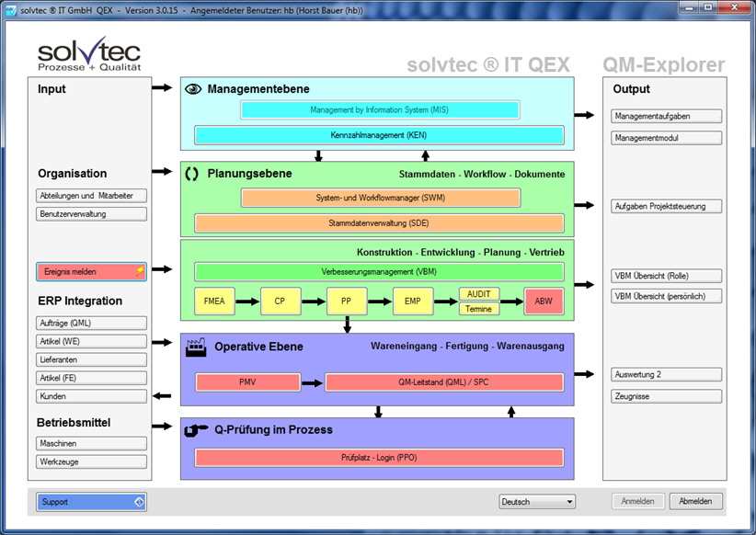Open Management by Information System (MIS)
Image resolution: width=756 pixels, height=535 pixels.
(x=380, y=110)
